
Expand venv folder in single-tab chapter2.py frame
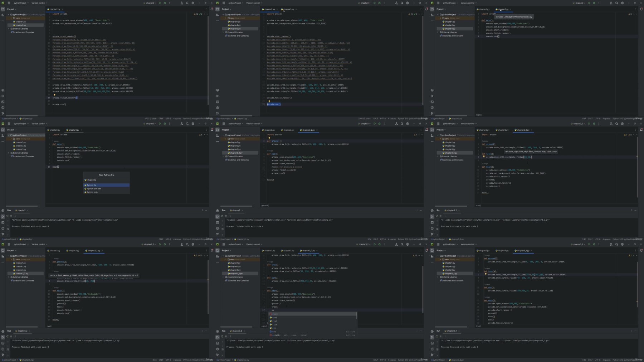pyautogui.click(x=11, y=18)
